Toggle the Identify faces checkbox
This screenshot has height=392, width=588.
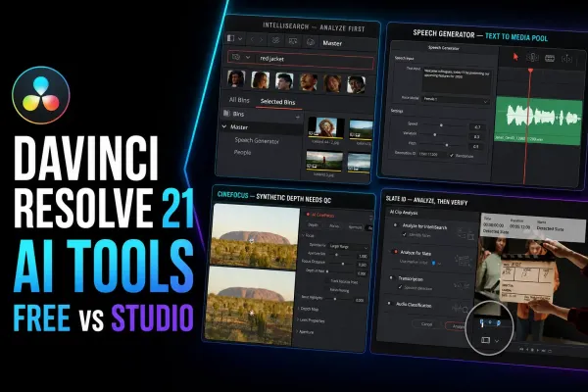tap(404, 234)
